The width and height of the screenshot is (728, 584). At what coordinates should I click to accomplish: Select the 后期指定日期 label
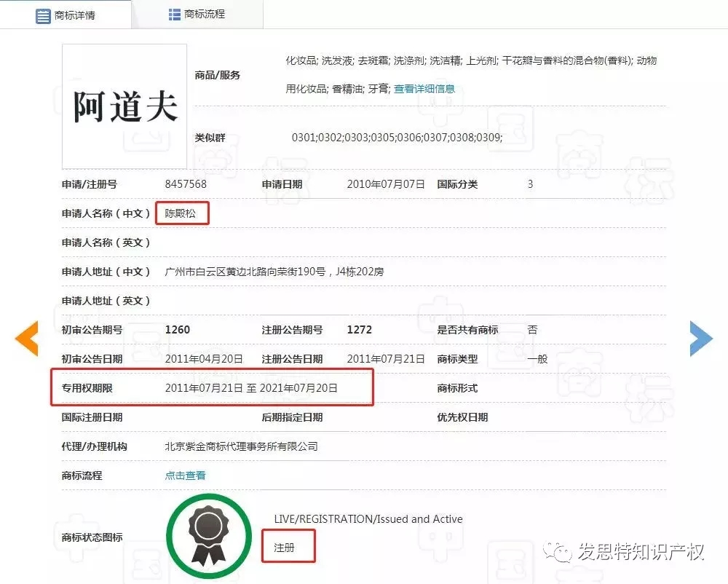pos(292,417)
